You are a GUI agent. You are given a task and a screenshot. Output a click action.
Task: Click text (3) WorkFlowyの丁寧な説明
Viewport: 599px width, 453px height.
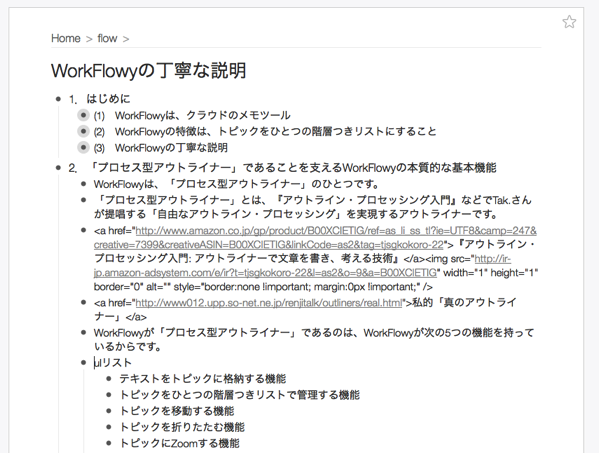tap(160, 147)
